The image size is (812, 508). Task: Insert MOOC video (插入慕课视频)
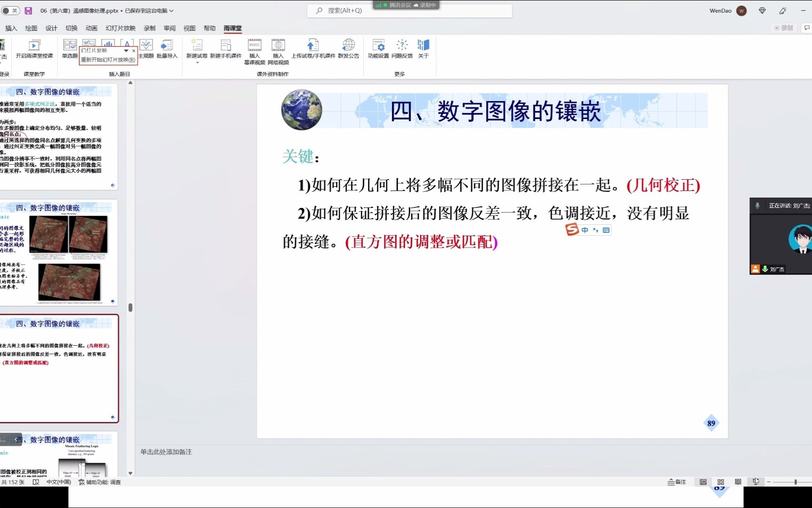tap(254, 52)
